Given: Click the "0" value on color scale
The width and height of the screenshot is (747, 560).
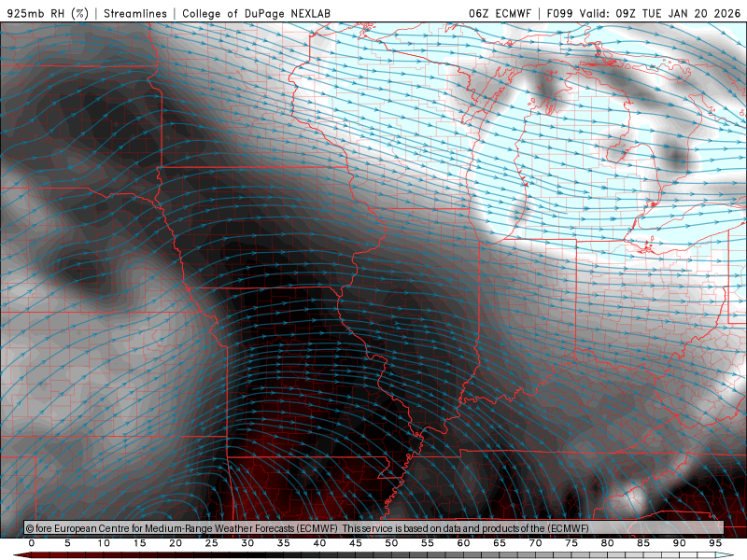Looking at the screenshot, I should [x=32, y=543].
